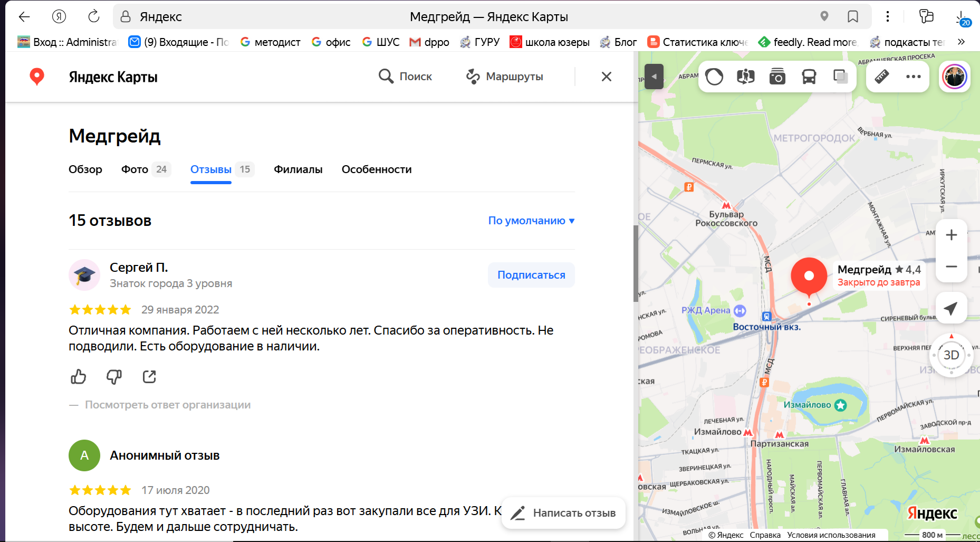Locate me with the arrow button
This screenshot has width=980, height=542.
point(952,308)
